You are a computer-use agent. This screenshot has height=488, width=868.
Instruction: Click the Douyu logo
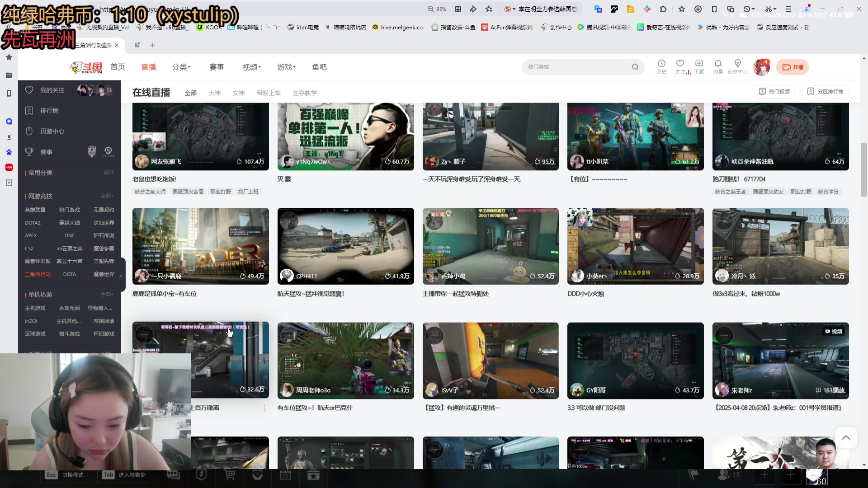point(86,67)
